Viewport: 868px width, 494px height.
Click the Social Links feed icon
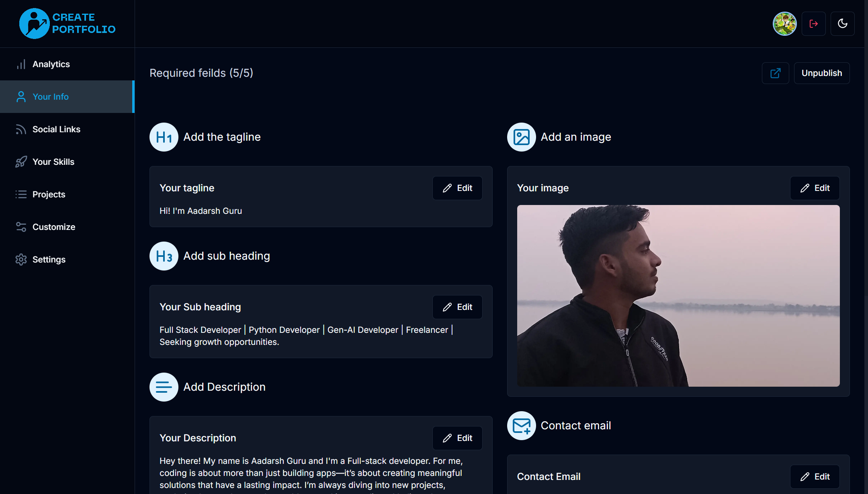click(x=21, y=129)
